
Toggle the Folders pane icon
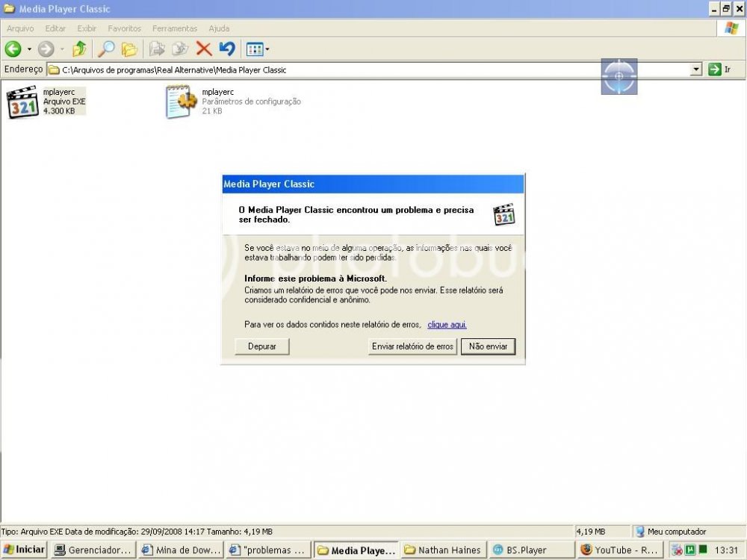(x=129, y=49)
